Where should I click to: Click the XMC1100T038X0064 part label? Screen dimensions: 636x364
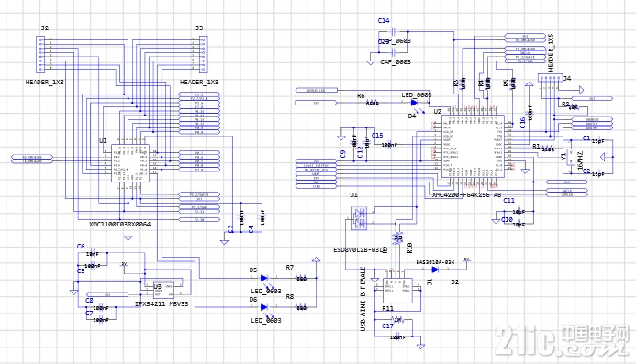coord(119,224)
